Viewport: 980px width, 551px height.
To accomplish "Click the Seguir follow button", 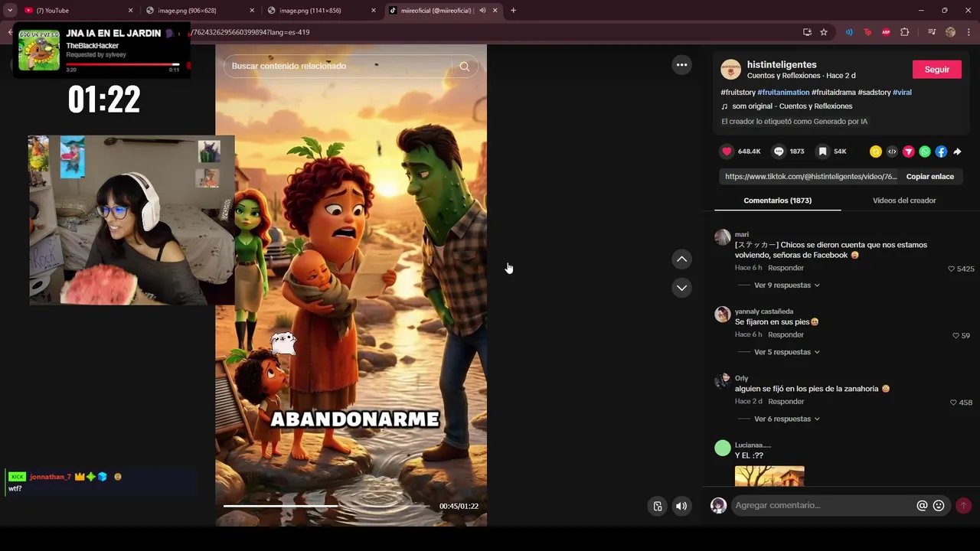I will 936,70.
